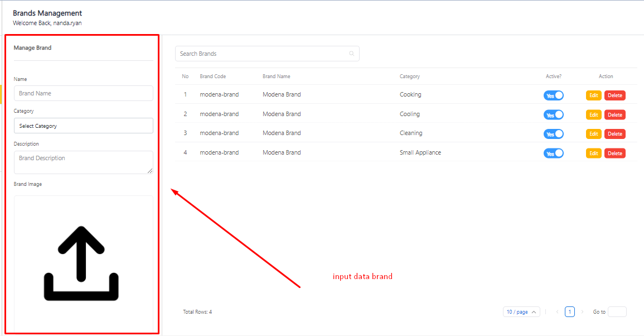Viewport: 644px width, 336px height.
Task: Click the Go to page number box
Action: coord(617,312)
